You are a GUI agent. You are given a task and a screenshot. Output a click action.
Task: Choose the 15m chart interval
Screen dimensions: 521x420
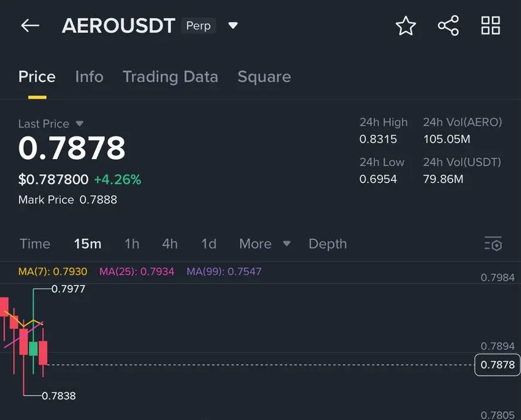[87, 244]
